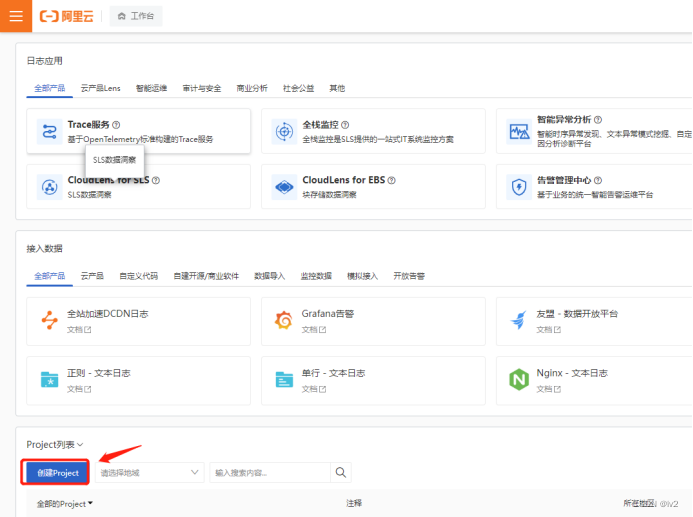
Task: Open the orange hamburger menu
Action: pos(16,16)
